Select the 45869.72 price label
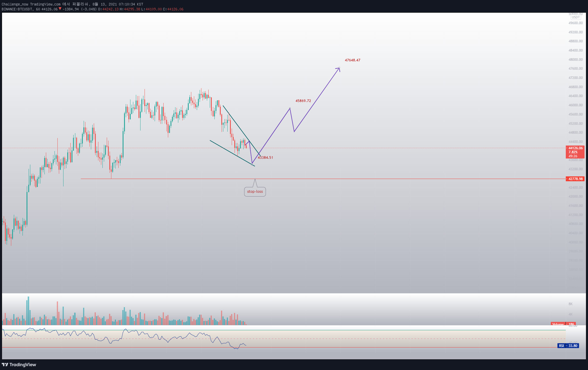The width and height of the screenshot is (588, 370). (303, 101)
